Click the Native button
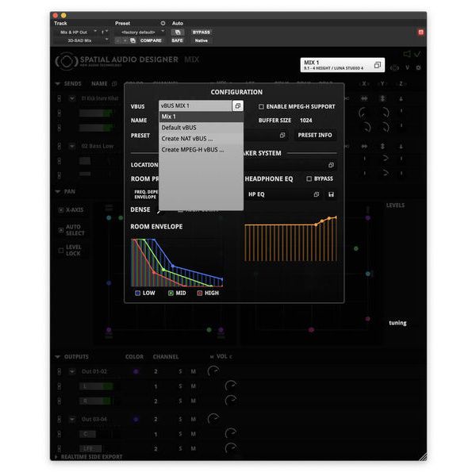The width and height of the screenshot is (476, 476). tap(202, 40)
